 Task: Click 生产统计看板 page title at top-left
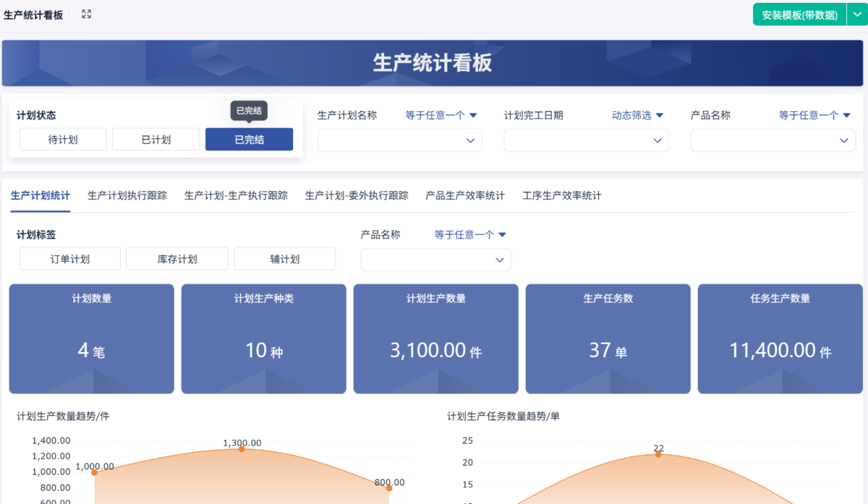[x=33, y=14]
